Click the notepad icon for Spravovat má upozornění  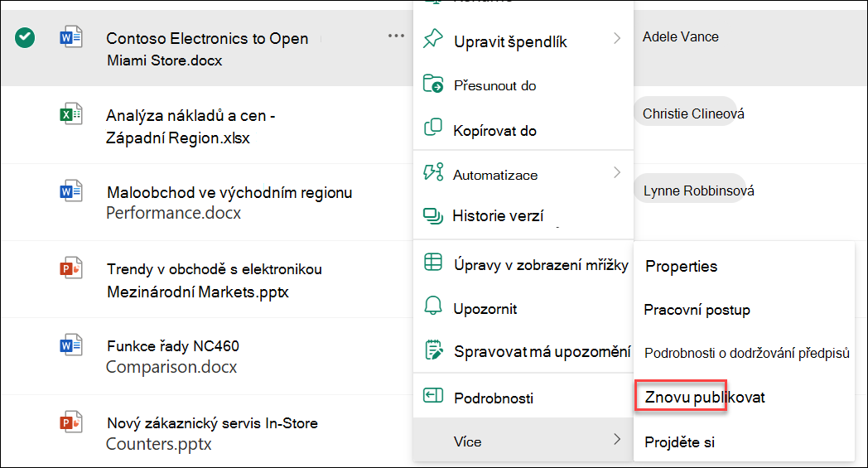coord(433,350)
